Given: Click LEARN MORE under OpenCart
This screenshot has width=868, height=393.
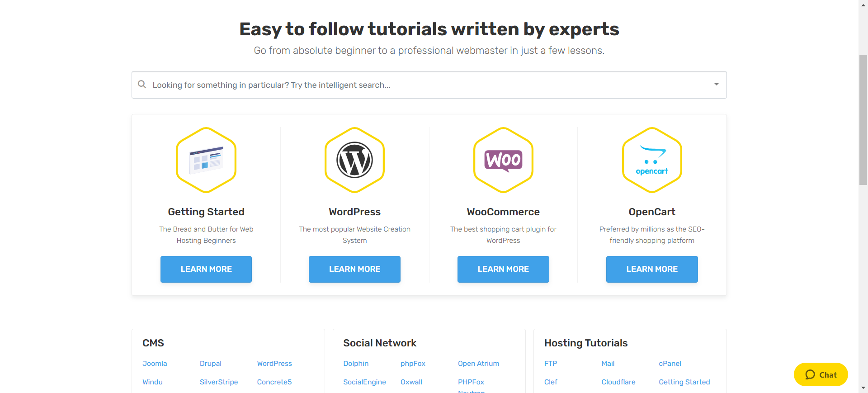Looking at the screenshot, I should click(x=651, y=269).
